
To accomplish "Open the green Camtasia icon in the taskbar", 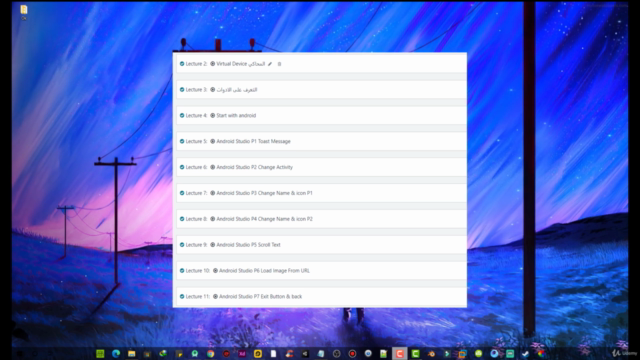I will 416,353.
